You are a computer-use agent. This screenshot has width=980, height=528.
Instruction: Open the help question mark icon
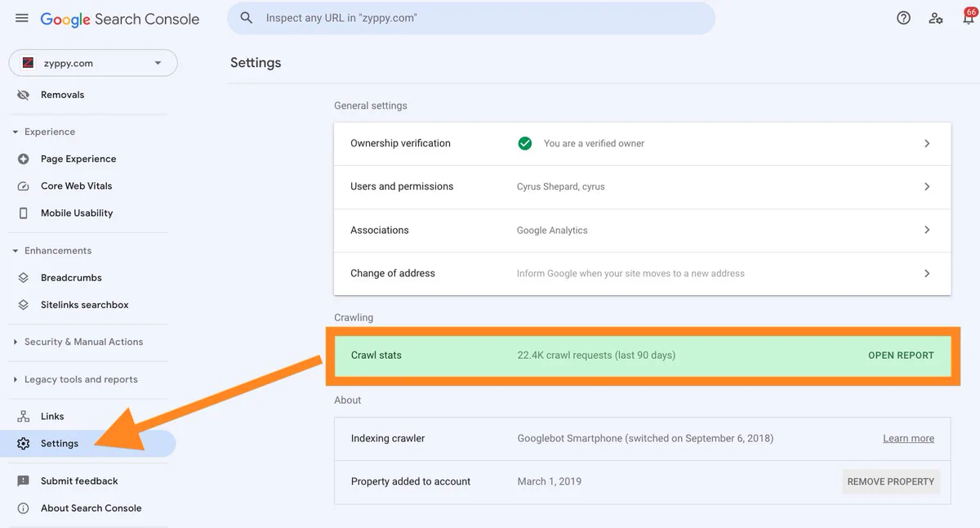(903, 18)
